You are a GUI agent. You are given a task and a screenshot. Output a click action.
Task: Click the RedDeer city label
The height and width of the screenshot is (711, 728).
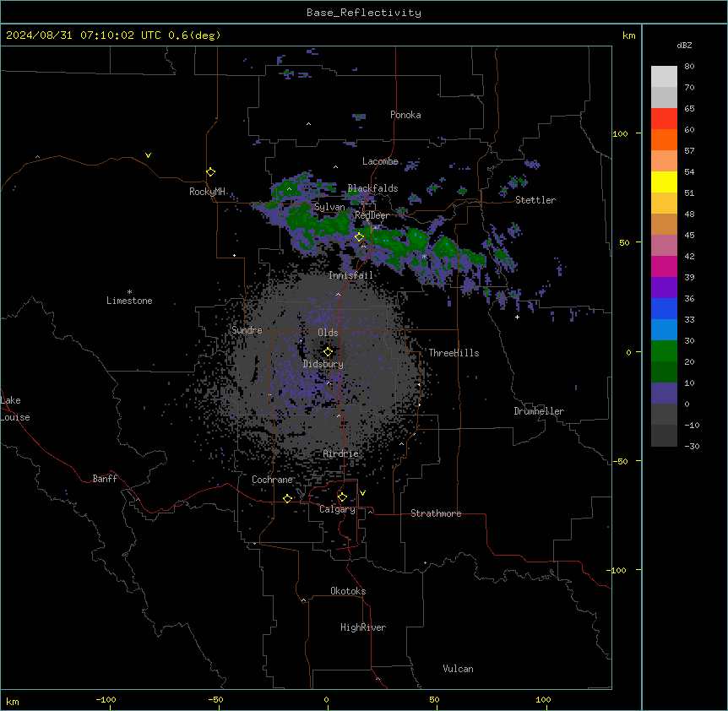click(x=372, y=215)
